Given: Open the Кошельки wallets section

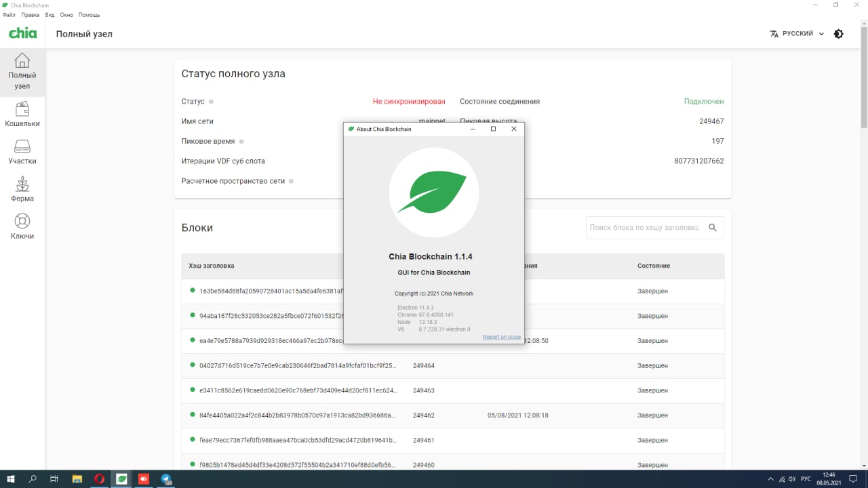Looking at the screenshot, I should pos(22,115).
